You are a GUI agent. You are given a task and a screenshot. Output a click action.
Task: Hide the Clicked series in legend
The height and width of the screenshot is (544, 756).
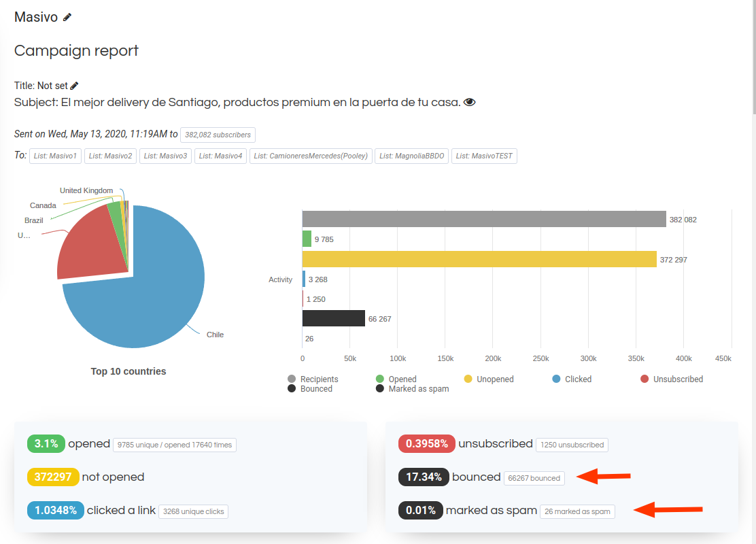tap(572, 379)
